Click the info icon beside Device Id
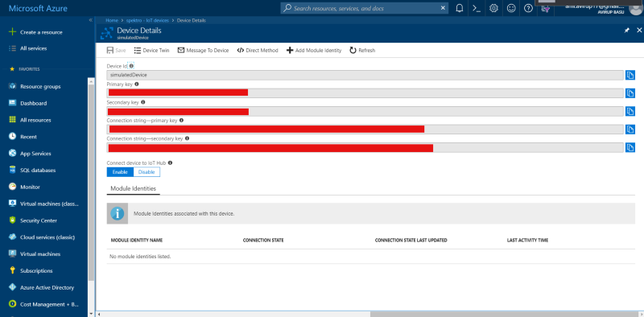644x317 pixels. pyautogui.click(x=131, y=66)
